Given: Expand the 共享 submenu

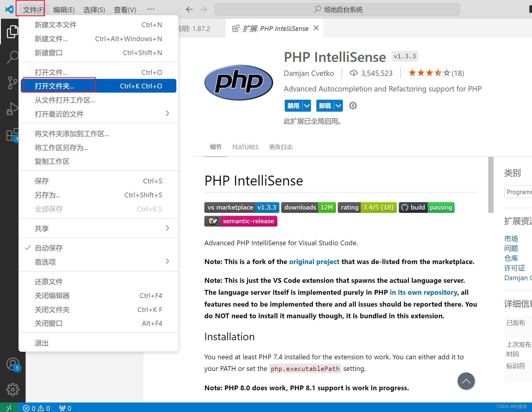Looking at the screenshot, I should click(x=98, y=228).
